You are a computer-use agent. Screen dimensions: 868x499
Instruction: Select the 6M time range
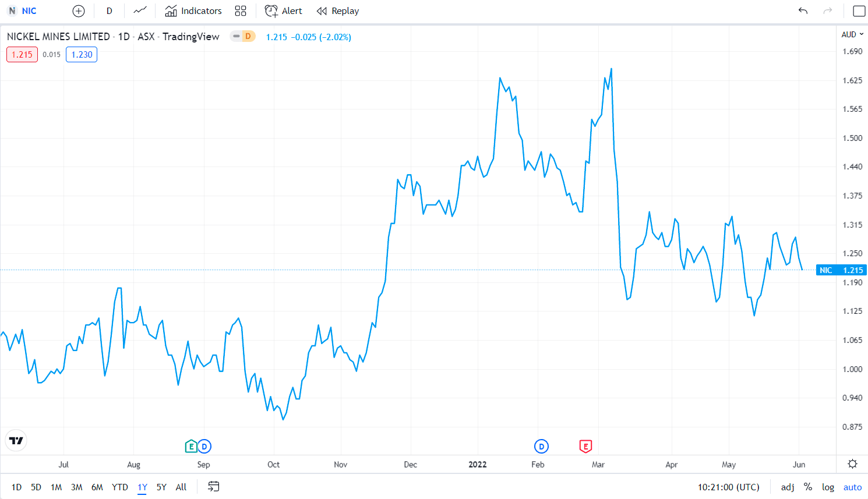tap(97, 487)
